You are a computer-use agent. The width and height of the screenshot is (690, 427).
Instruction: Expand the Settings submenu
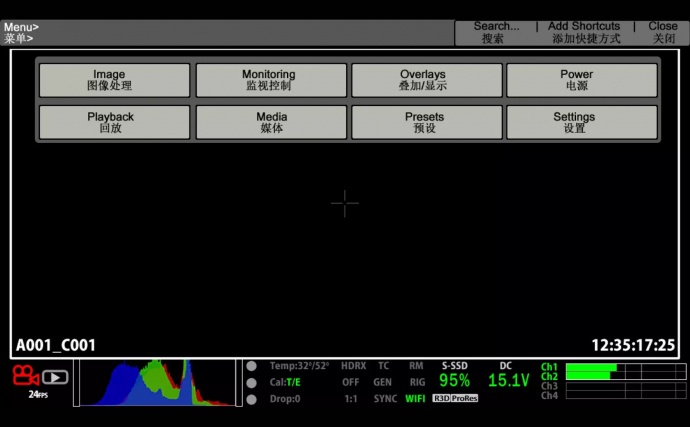pyautogui.click(x=581, y=122)
